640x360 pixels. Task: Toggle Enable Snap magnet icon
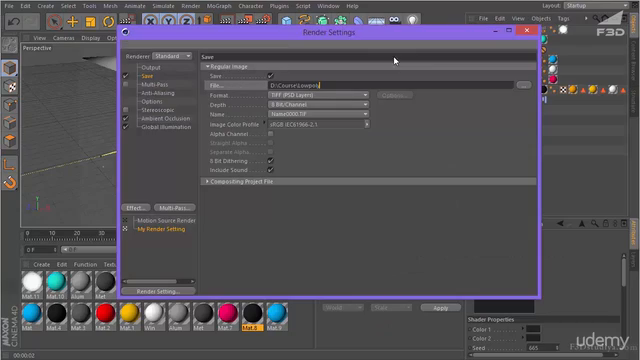[x=10, y=182]
